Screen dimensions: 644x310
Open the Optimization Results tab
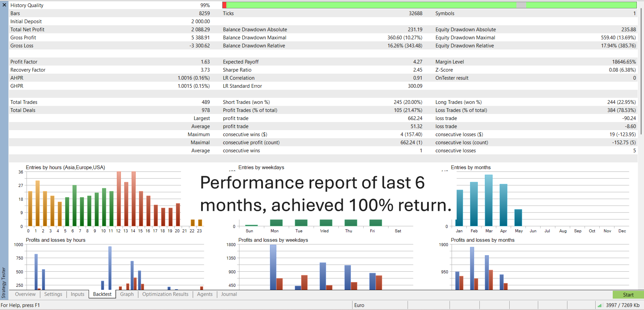click(165, 294)
